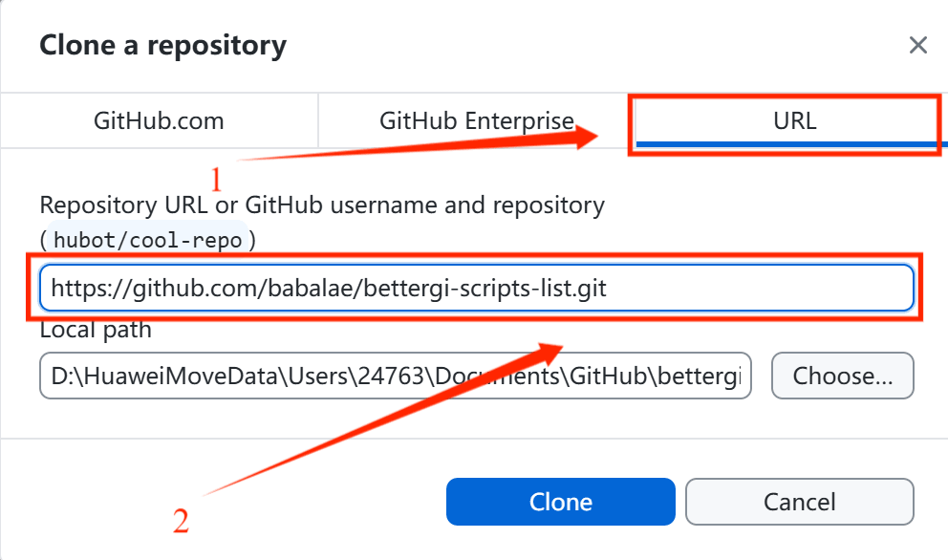Close the Clone a repository dialog

tap(917, 45)
